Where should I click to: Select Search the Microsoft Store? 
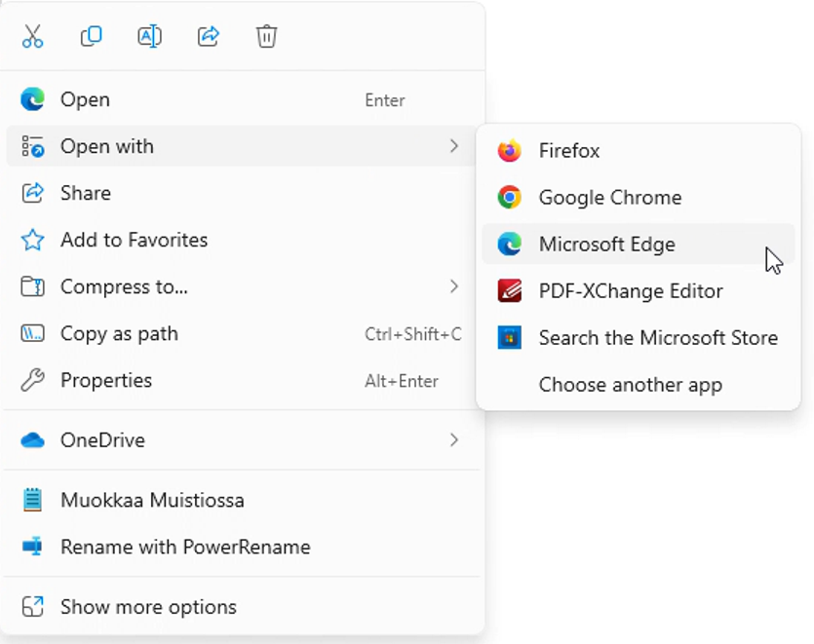[657, 338]
